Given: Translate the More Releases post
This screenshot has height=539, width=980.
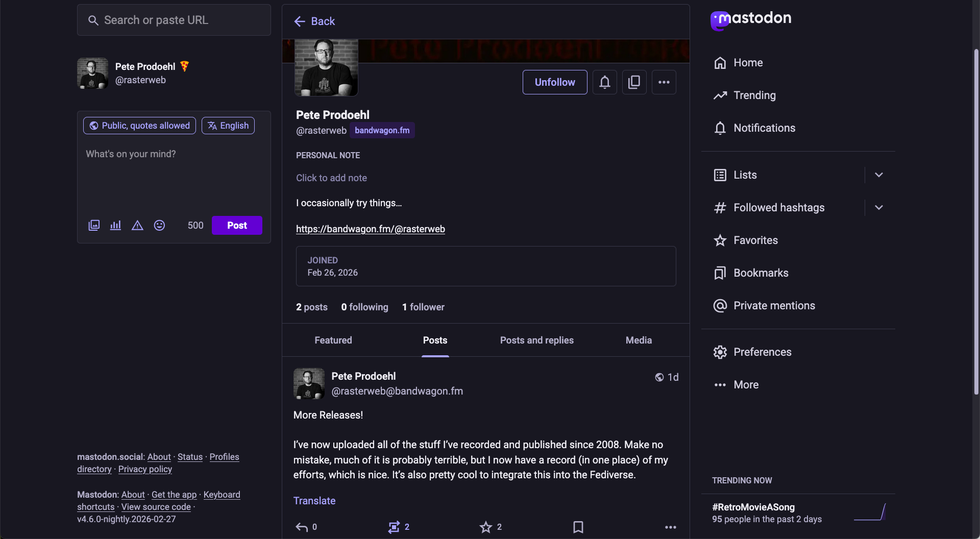Looking at the screenshot, I should pyautogui.click(x=314, y=500).
